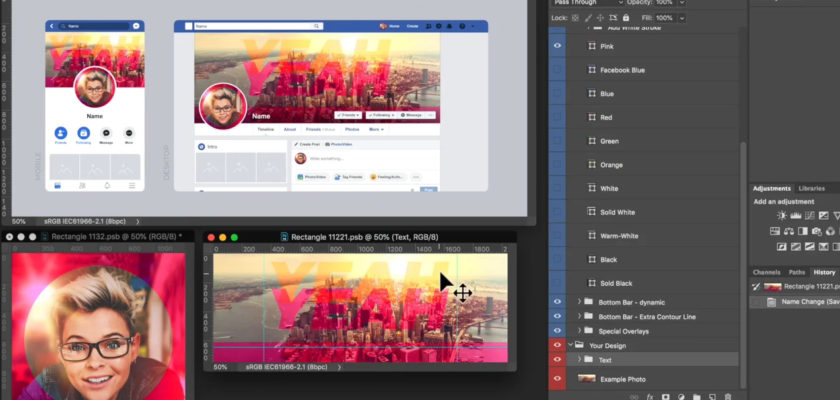Screen dimensions: 840x400
Task: Click the link layers icon
Action: click(x=634, y=397)
